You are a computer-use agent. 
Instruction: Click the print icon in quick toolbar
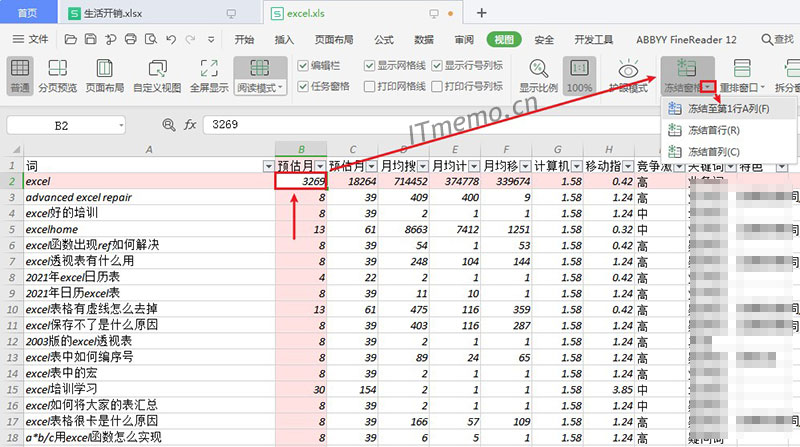point(131,39)
